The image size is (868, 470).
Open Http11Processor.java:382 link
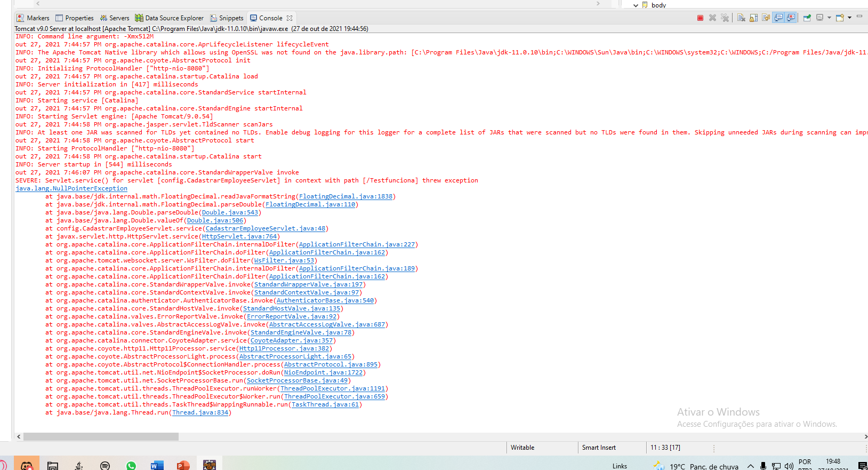coord(284,348)
